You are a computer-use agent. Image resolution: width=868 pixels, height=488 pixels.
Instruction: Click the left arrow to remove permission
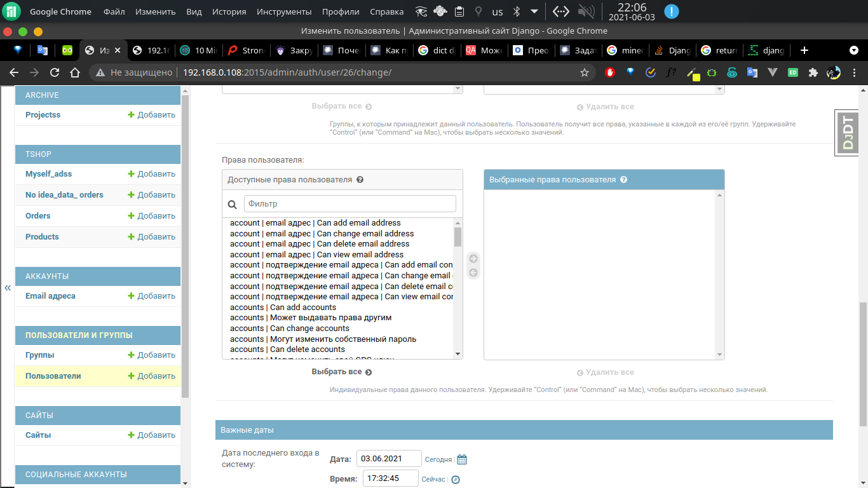[x=473, y=273]
